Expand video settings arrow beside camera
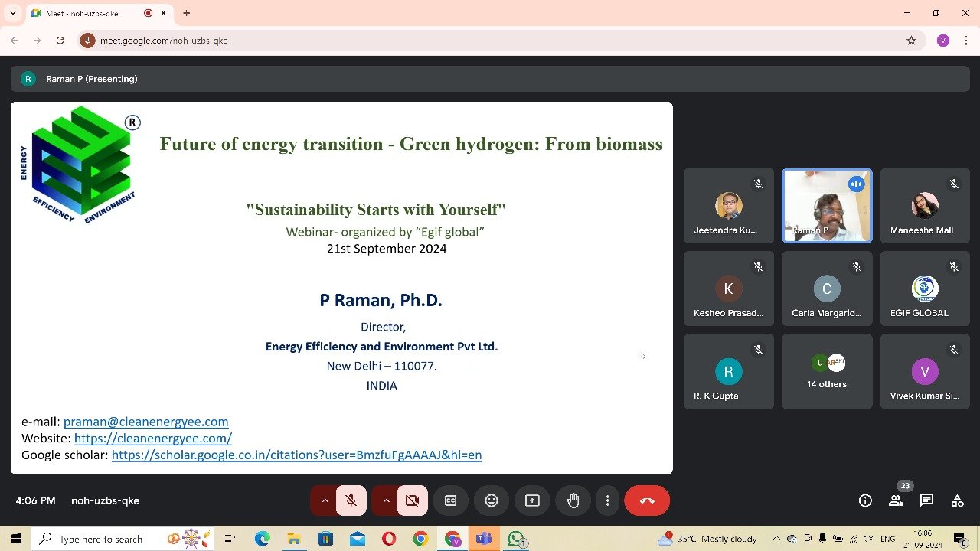 (386, 500)
